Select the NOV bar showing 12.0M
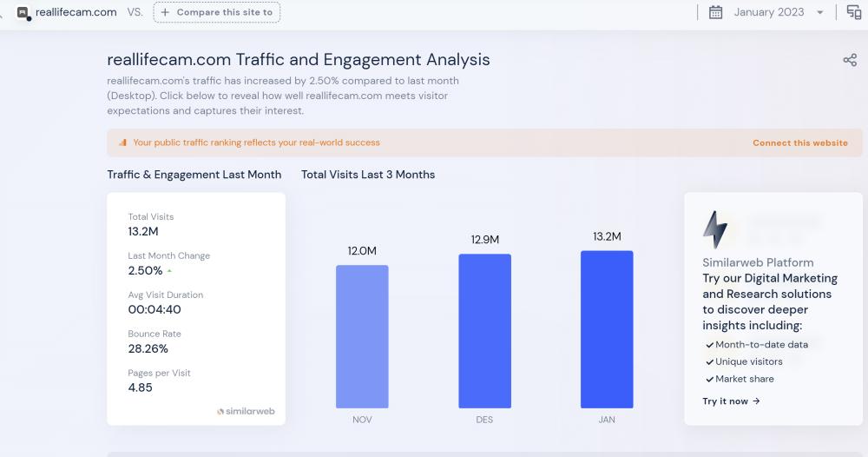 point(362,336)
